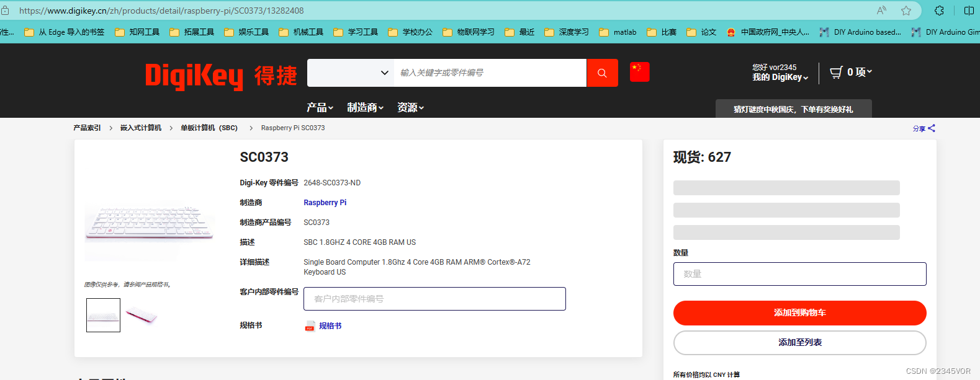Click the 猜灯谜度中秋国庆 promotion banner

793,109
